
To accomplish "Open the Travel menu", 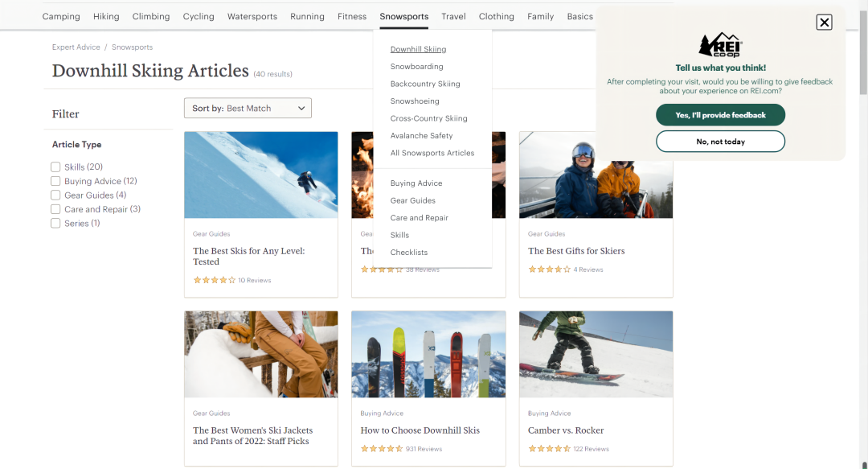I will [453, 17].
